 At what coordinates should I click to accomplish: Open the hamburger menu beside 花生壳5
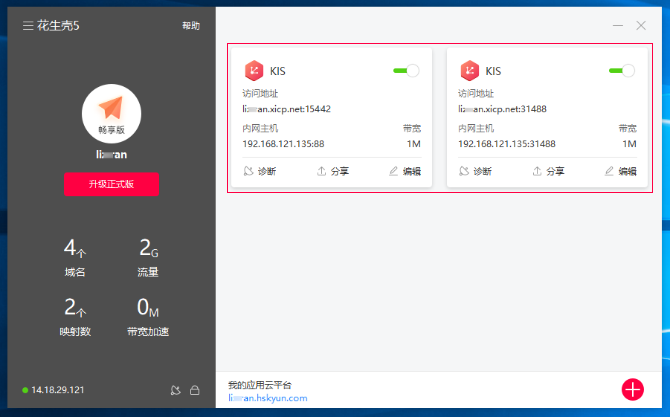[28, 26]
